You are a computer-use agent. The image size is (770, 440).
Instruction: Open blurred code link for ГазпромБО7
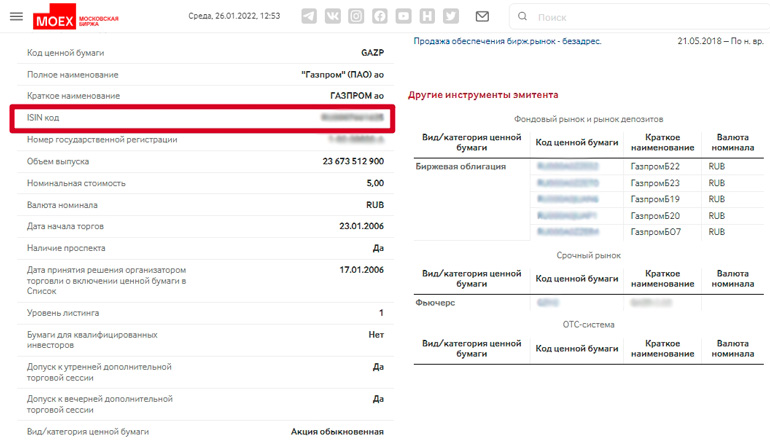coord(568,232)
